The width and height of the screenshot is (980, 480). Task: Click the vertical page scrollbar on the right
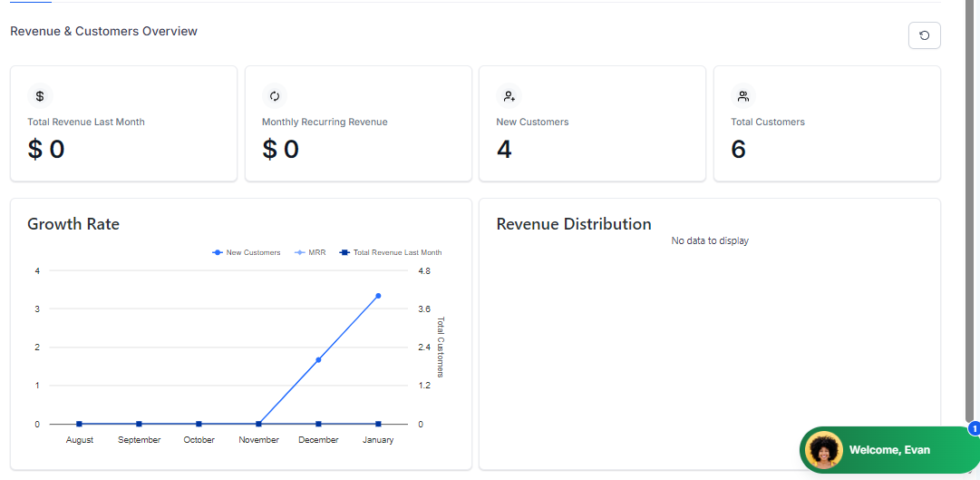pyautogui.click(x=971, y=209)
